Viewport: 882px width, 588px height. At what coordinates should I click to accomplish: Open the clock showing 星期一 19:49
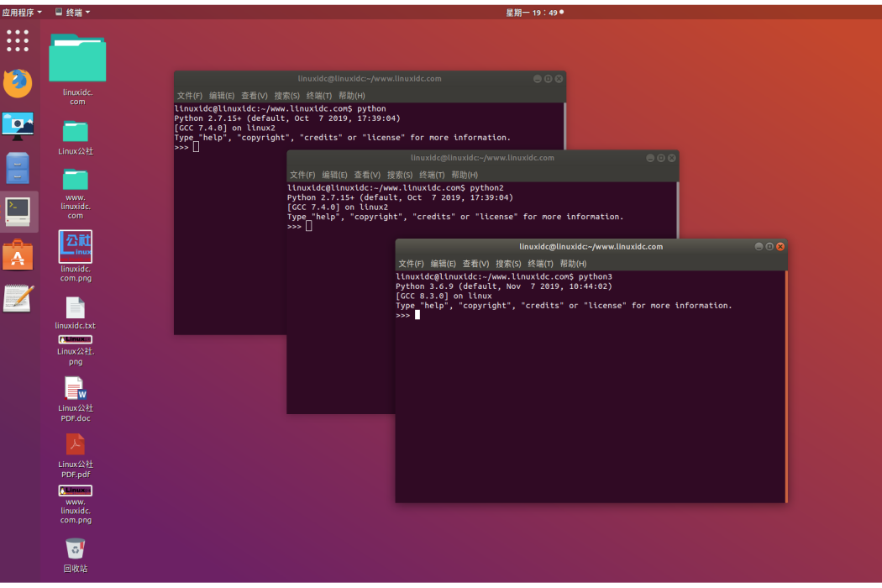[534, 13]
